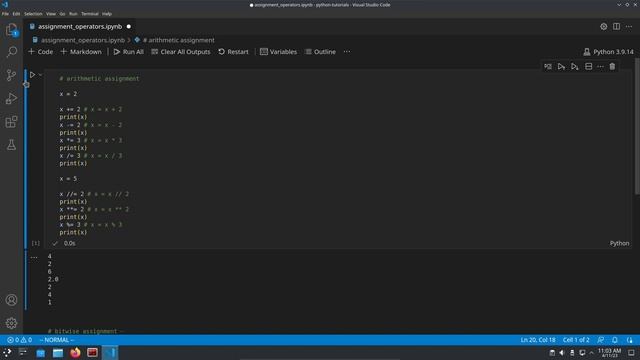Click errors and warnings status indicator
Viewport: 640px width, 360px height.
coord(19,340)
